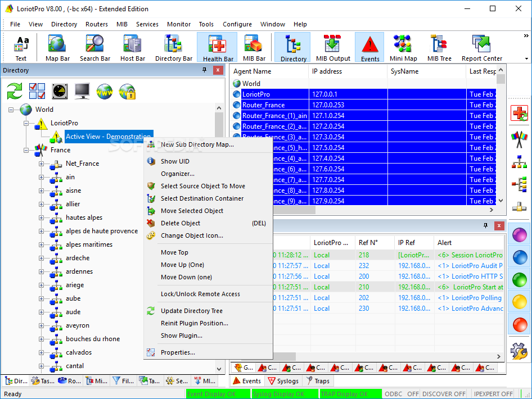The width and height of the screenshot is (532, 399).
Task: Open the Map Bar
Action: pos(57,48)
